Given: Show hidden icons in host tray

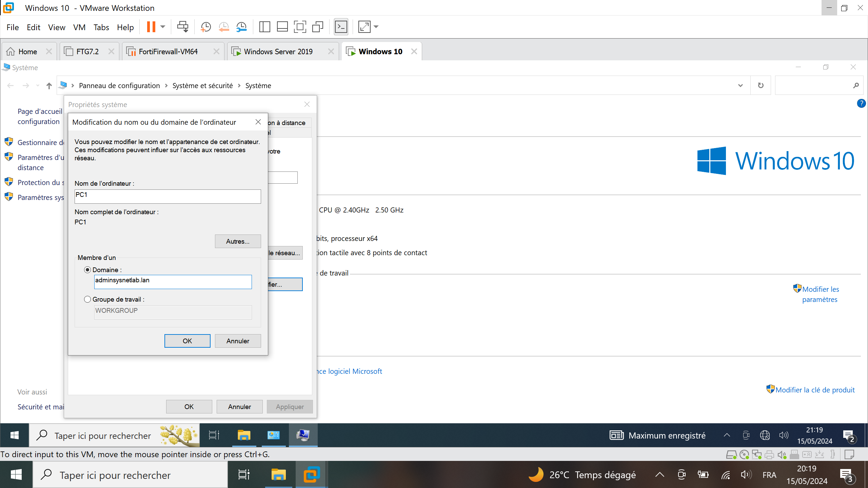Looking at the screenshot, I should point(659,475).
